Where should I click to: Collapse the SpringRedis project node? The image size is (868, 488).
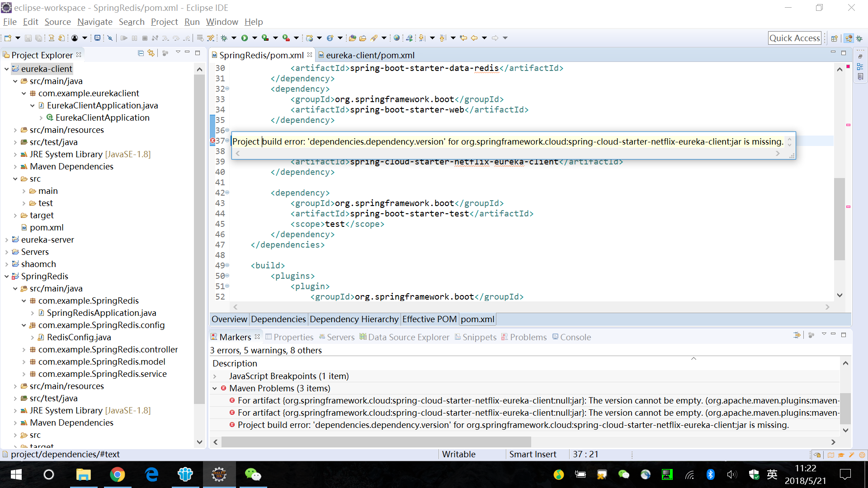(6, 276)
